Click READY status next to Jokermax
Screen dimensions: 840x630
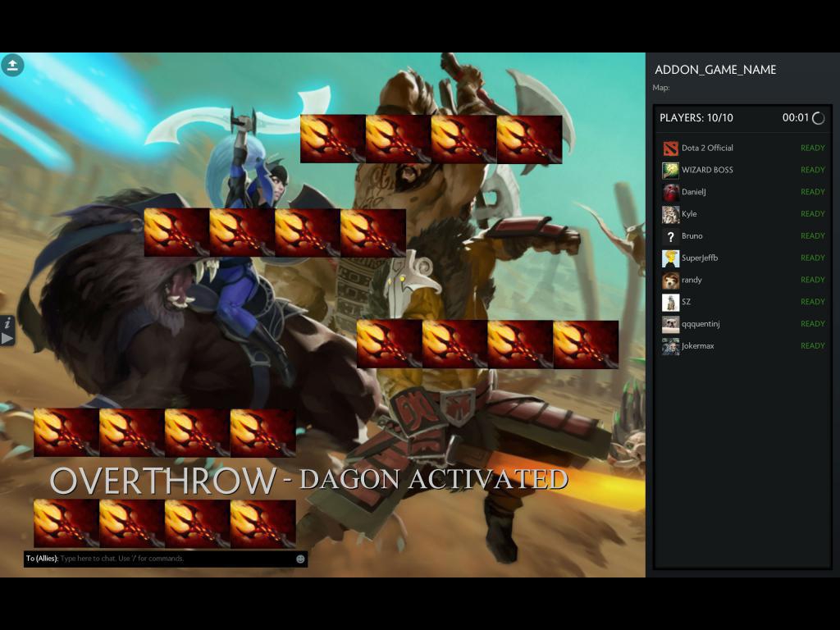[812, 346]
